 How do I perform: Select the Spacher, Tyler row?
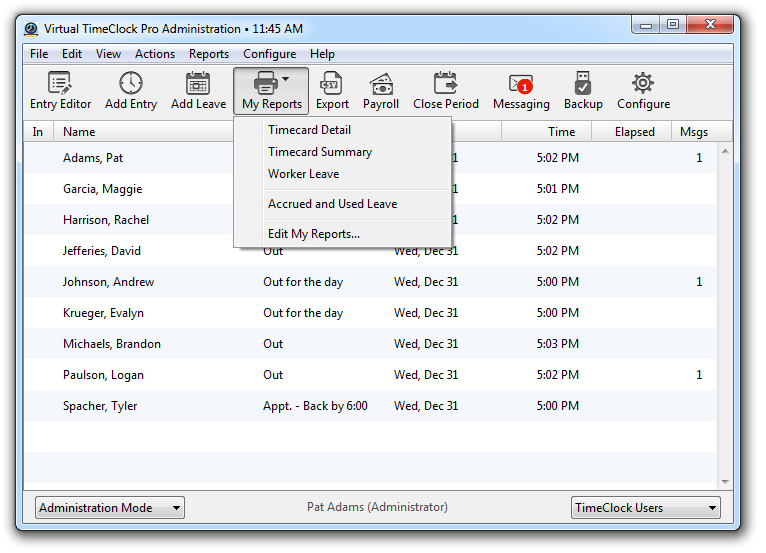coord(370,406)
